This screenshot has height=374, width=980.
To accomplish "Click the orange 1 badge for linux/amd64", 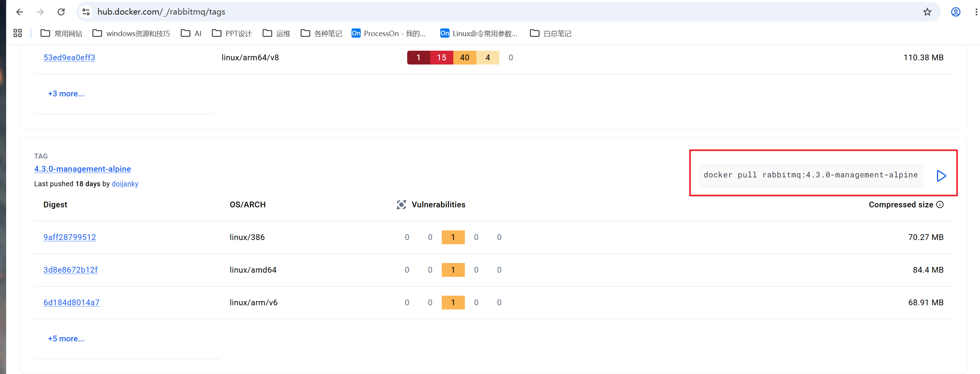I will 453,270.
